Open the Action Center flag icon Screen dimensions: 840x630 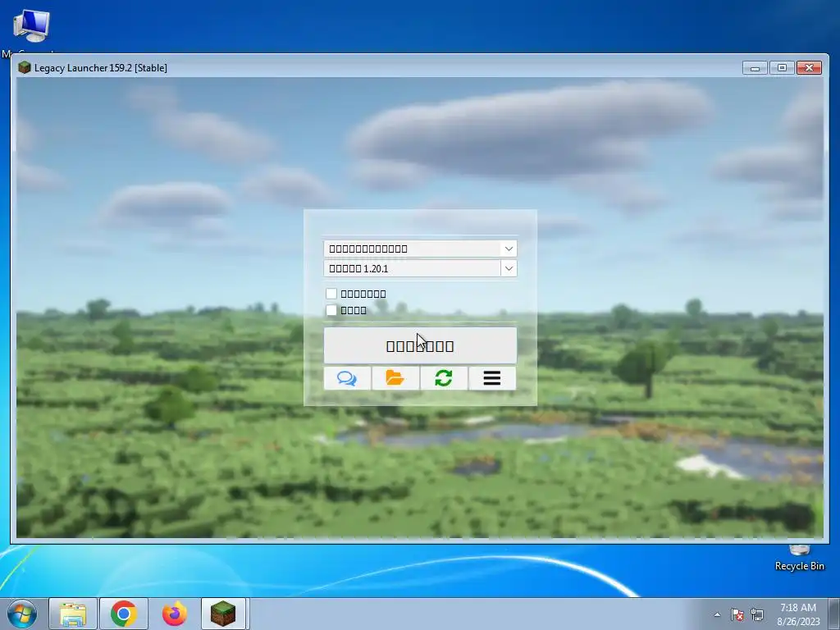coord(737,614)
